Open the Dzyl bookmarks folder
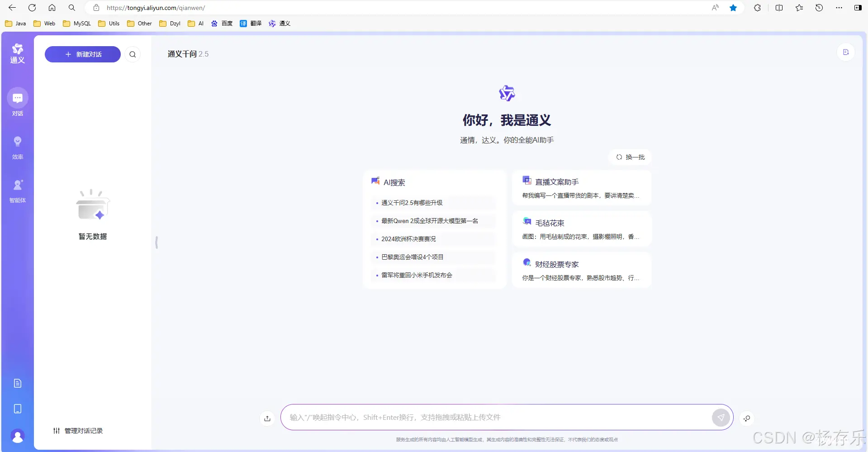Screen dimensions: 868x452 coord(170,24)
